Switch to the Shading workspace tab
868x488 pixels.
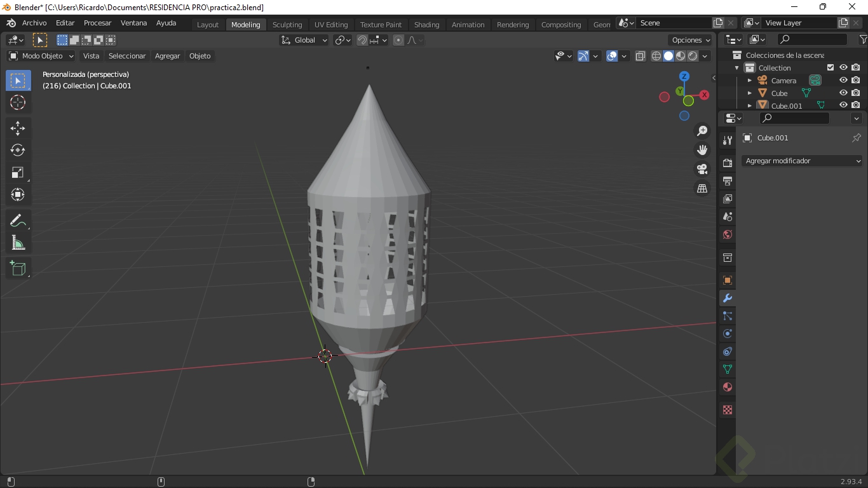[426, 25]
